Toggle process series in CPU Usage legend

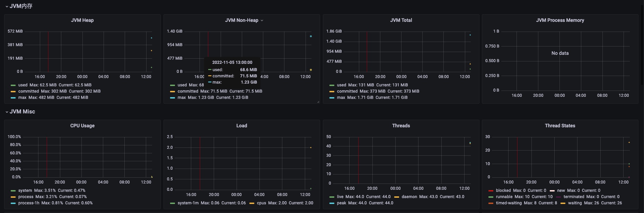pyautogui.click(x=26, y=197)
